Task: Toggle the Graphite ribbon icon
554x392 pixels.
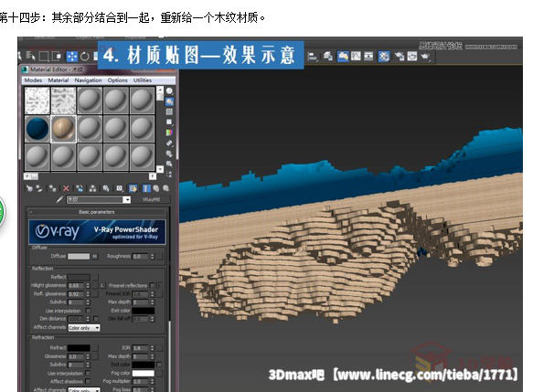Action: pos(342,57)
